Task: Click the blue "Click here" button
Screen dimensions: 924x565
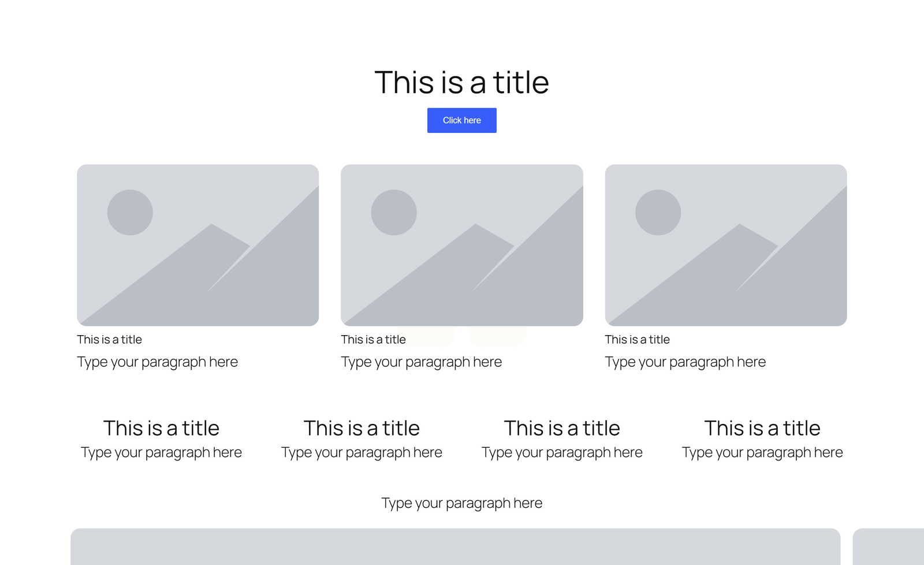Action: click(x=461, y=120)
